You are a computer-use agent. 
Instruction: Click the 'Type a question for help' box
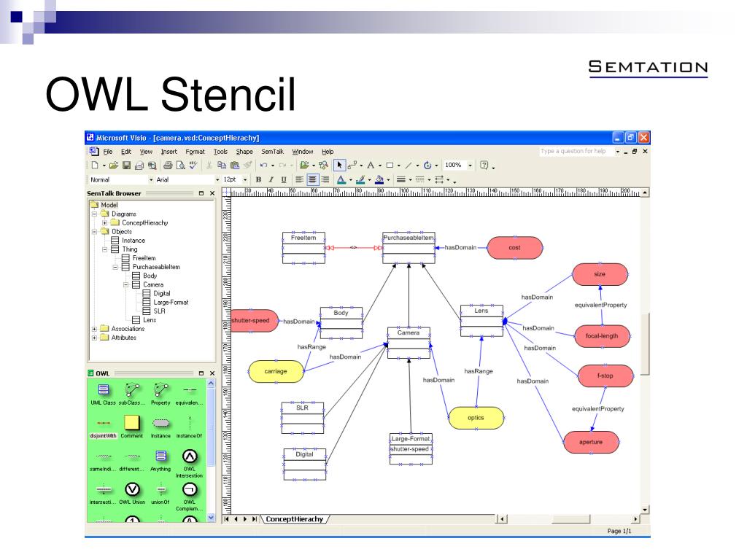coord(576,152)
